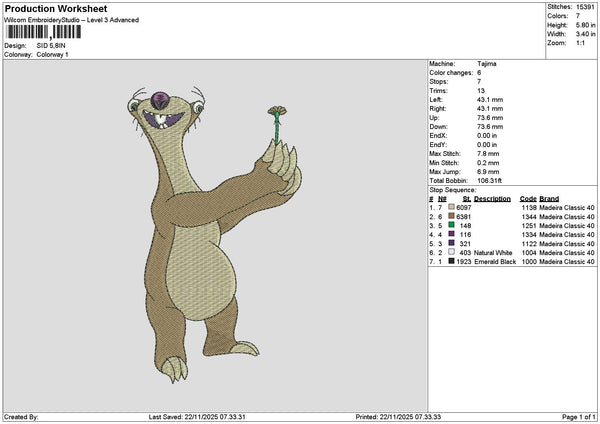Click the Min Stitch value 0.2 mm
The height and width of the screenshot is (424, 600).
[x=488, y=163]
